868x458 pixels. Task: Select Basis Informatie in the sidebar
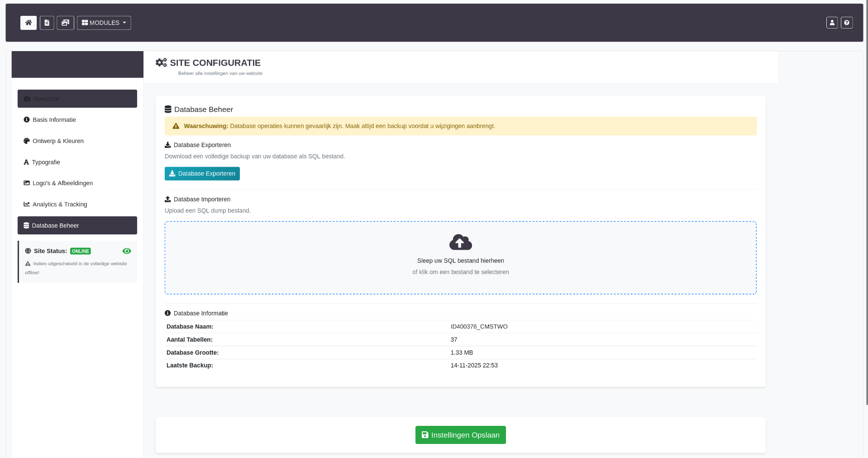click(53, 119)
